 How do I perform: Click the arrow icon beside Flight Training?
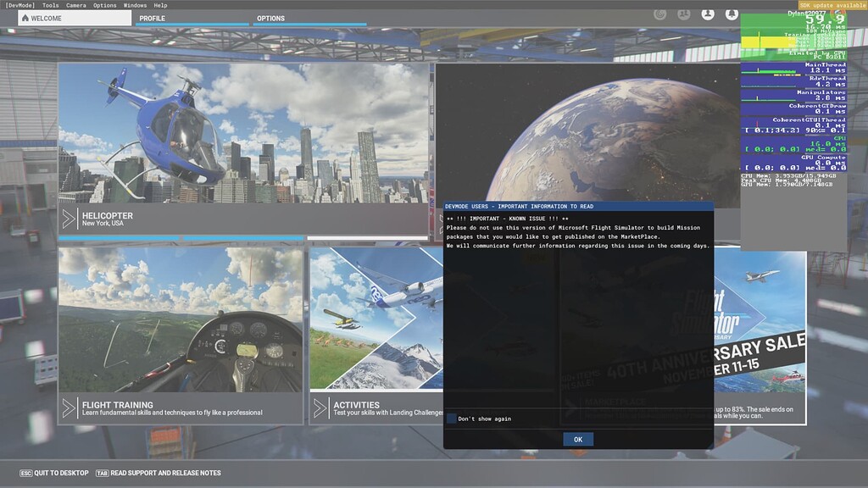69,408
